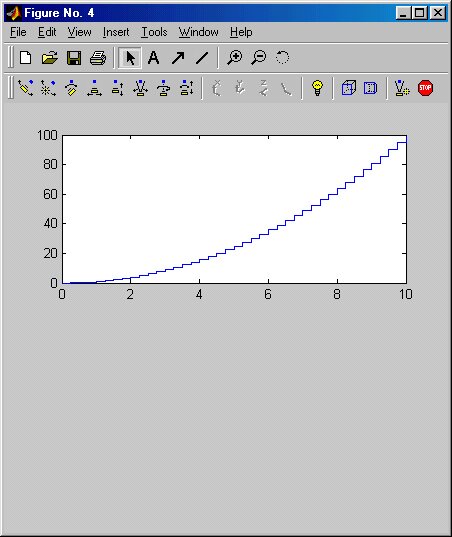Open the Tools menu
Image resolution: width=452 pixels, height=537 pixels.
(154, 32)
